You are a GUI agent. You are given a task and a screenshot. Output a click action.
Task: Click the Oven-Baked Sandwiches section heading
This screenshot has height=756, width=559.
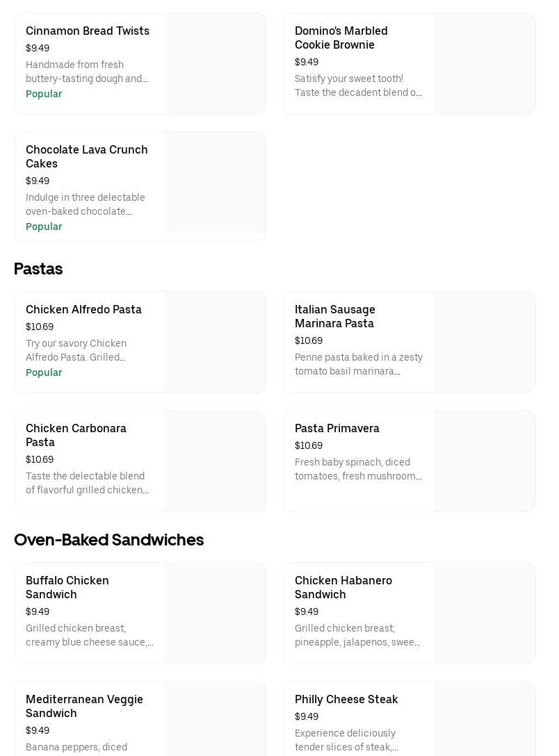[108, 540]
